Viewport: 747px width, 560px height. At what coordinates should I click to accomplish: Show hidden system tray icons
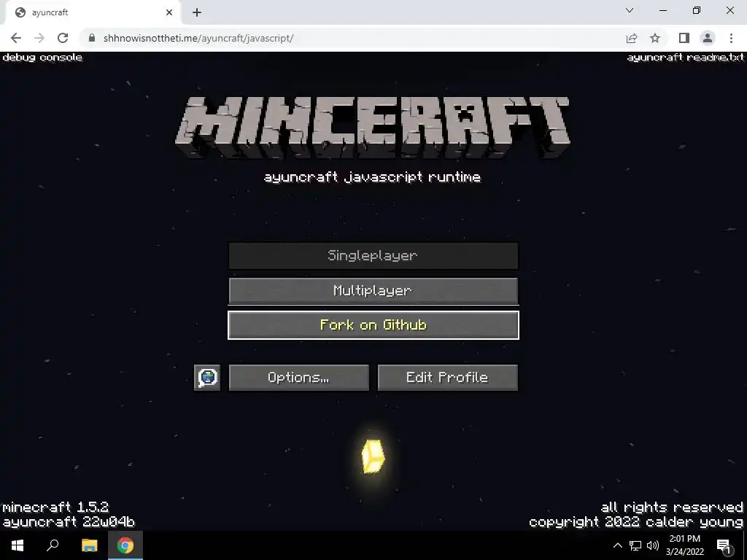617,545
